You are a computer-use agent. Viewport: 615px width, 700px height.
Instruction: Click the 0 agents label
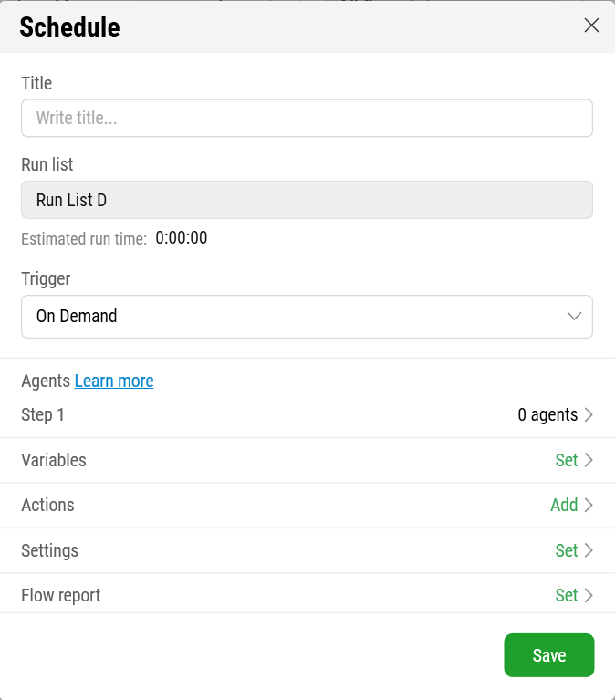coord(547,414)
